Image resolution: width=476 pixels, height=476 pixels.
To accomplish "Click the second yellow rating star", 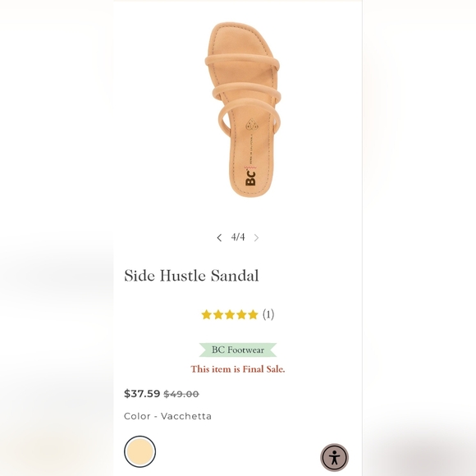I will pyautogui.click(x=218, y=315).
